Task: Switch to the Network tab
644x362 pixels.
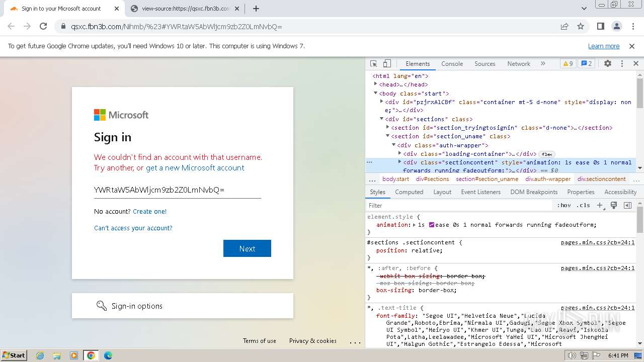Action: [x=519, y=64]
